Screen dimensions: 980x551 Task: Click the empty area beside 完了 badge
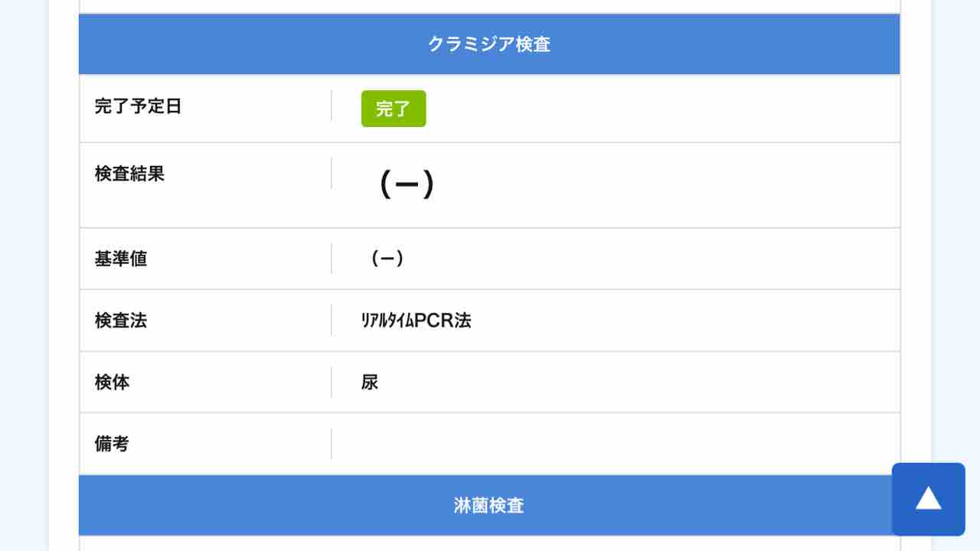[x=662, y=109]
